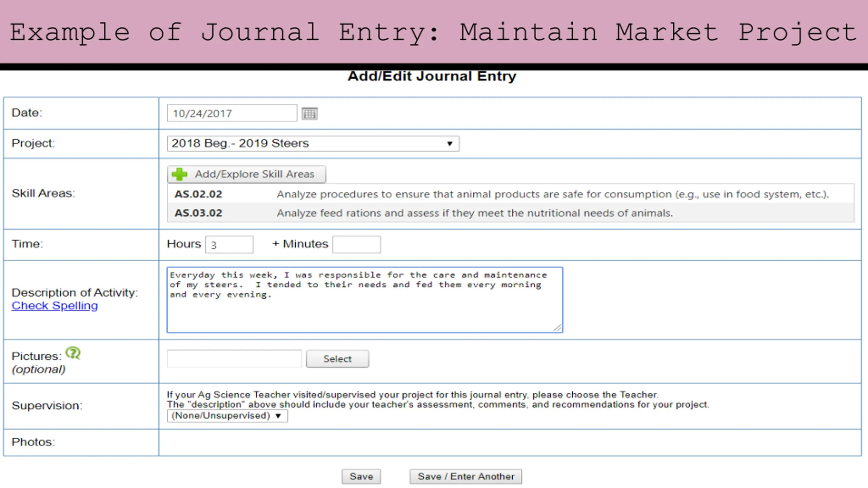Click the Save button
The image size is (868, 488).
(x=361, y=476)
